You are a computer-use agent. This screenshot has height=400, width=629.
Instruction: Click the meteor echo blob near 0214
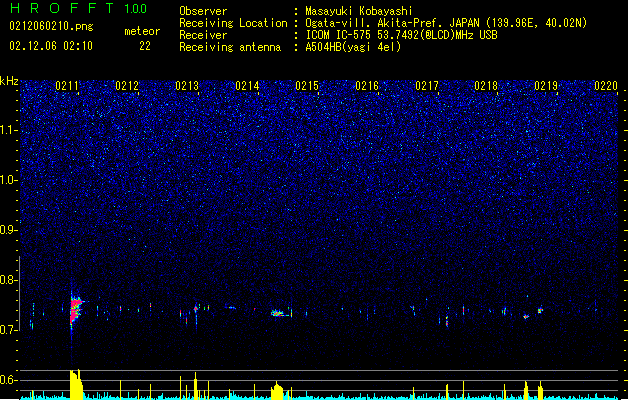278,313
